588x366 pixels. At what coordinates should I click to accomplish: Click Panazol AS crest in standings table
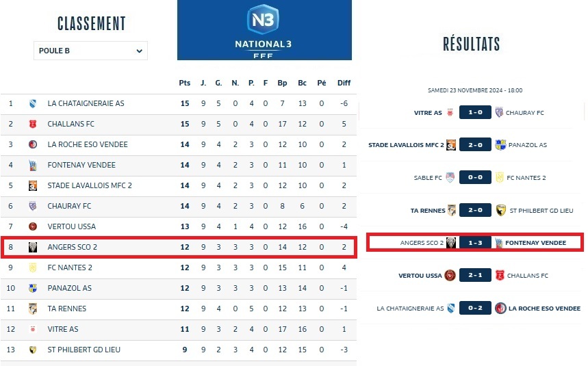click(32, 288)
